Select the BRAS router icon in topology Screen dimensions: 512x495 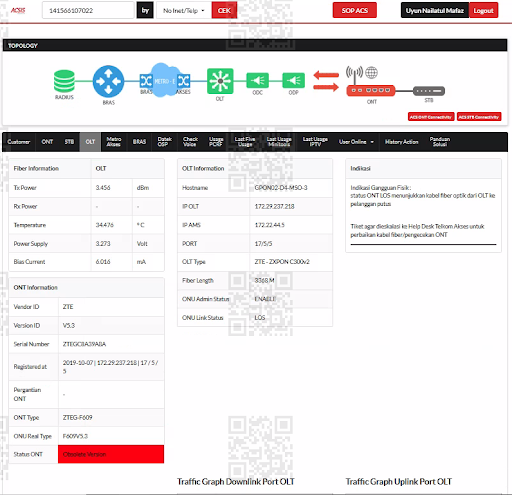pos(108,81)
